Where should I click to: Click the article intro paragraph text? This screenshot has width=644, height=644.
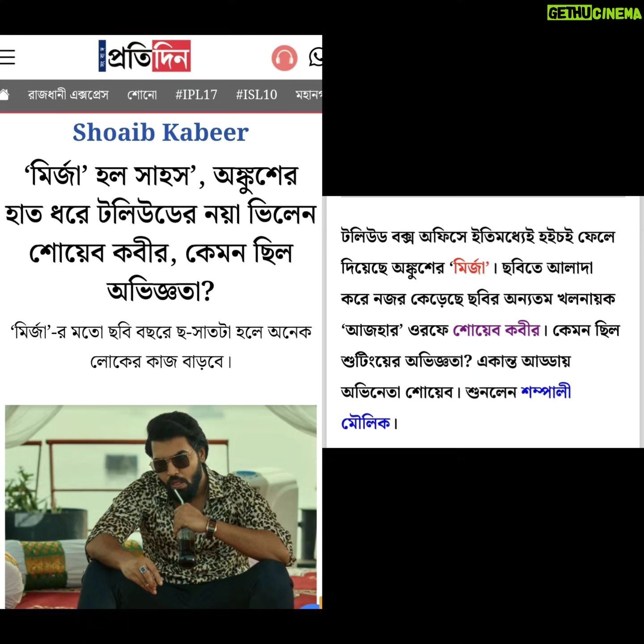(x=480, y=330)
